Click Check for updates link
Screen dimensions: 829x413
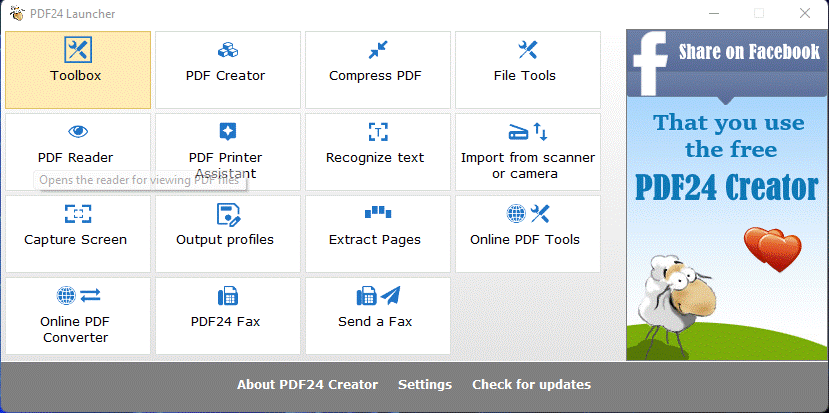(x=531, y=385)
